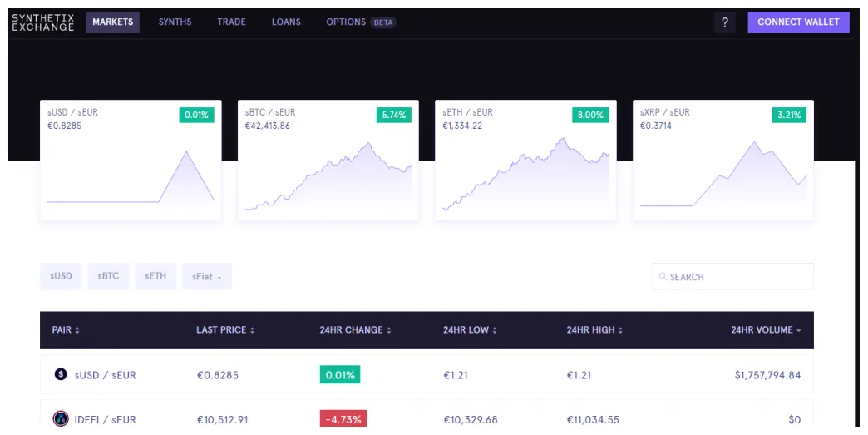Expand the sFiat dropdown
This screenshot has height=435, width=868.
pos(206,276)
